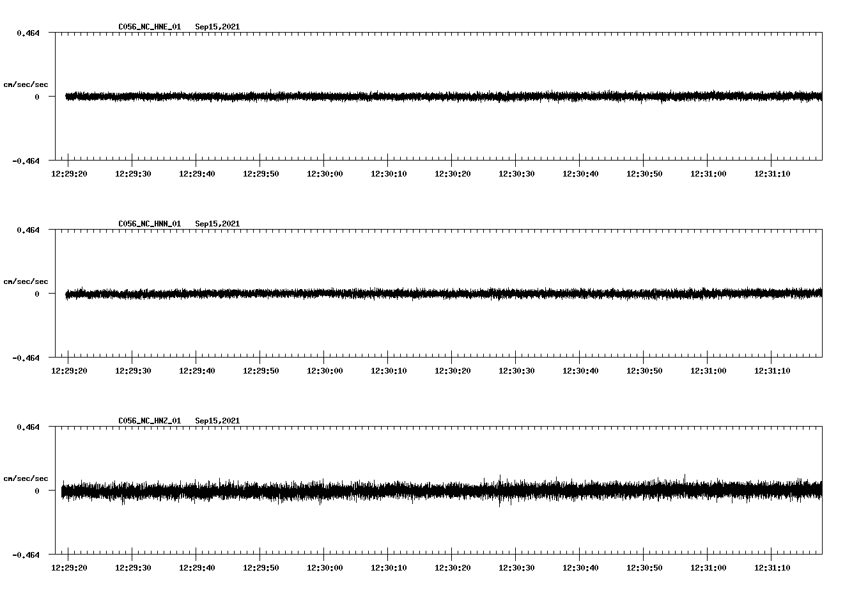
Task: Click the HNZ spike near 12:30:27
Action: (500, 489)
